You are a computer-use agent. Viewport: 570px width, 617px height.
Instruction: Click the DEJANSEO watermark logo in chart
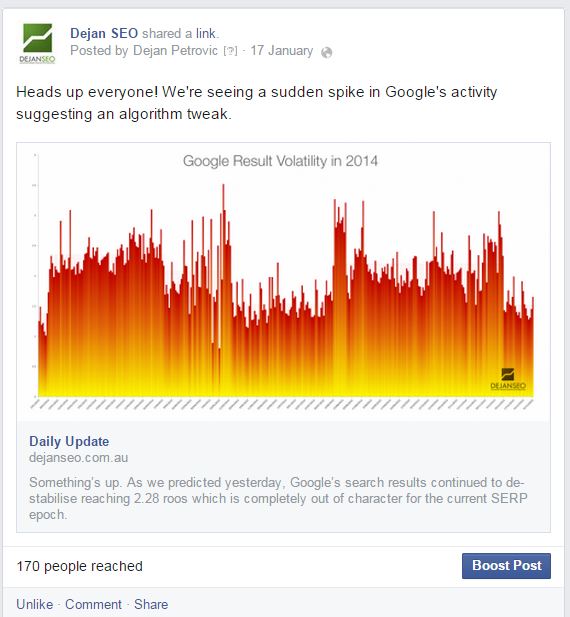click(508, 379)
